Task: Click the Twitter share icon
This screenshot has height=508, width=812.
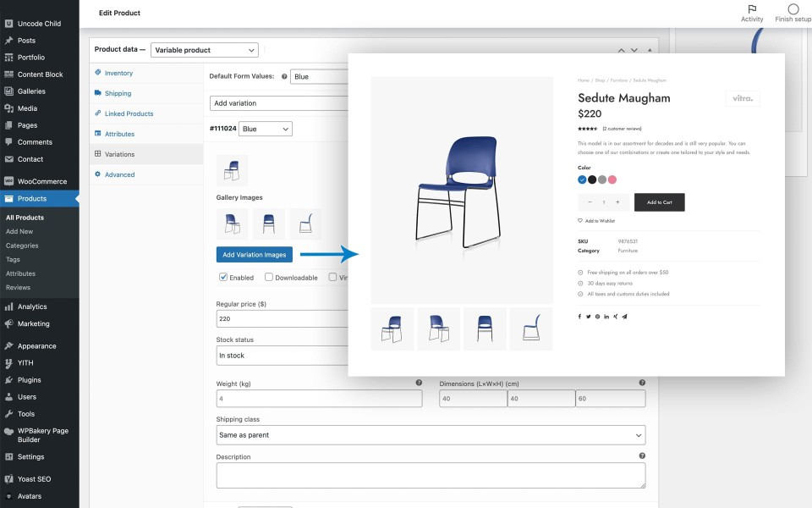Action: pos(589,316)
